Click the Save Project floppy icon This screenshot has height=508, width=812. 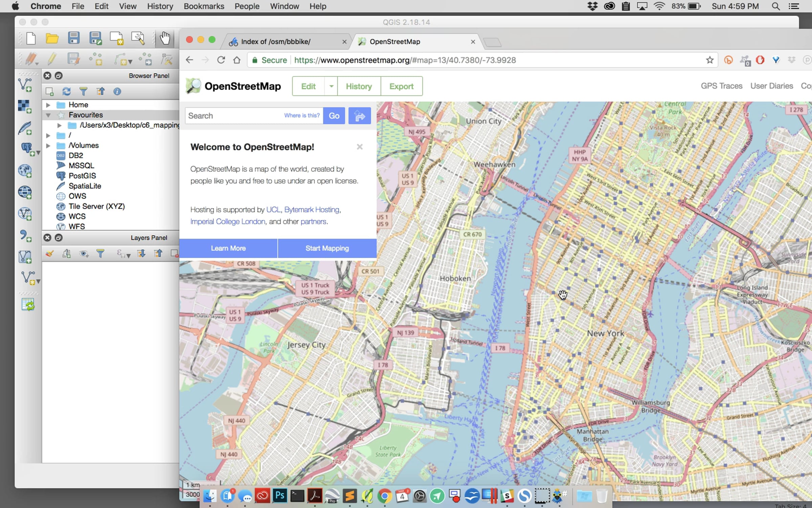(x=73, y=38)
